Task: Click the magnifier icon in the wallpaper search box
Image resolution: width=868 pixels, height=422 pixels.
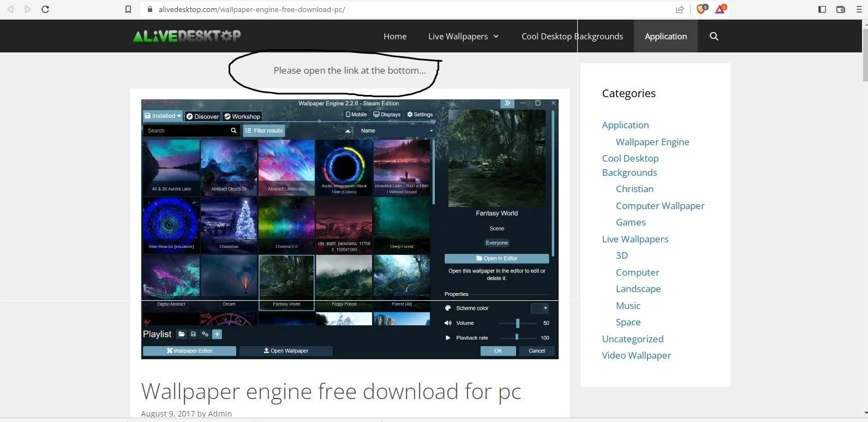Action: point(234,130)
